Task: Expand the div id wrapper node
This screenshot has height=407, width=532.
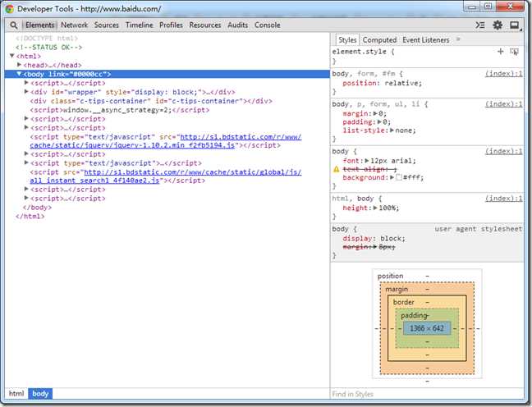Action: pyautogui.click(x=26, y=91)
